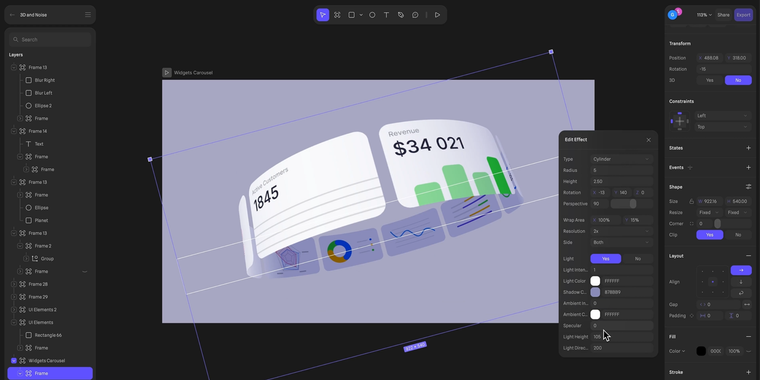Viewport: 760px width, 380px height.
Task: Enable layout wrap direction icon
Action: click(741, 293)
